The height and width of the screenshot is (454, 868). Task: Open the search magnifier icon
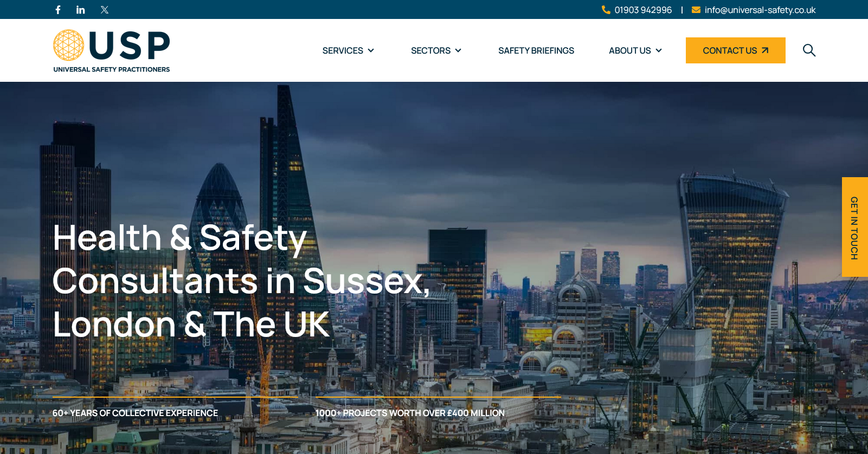[809, 50]
